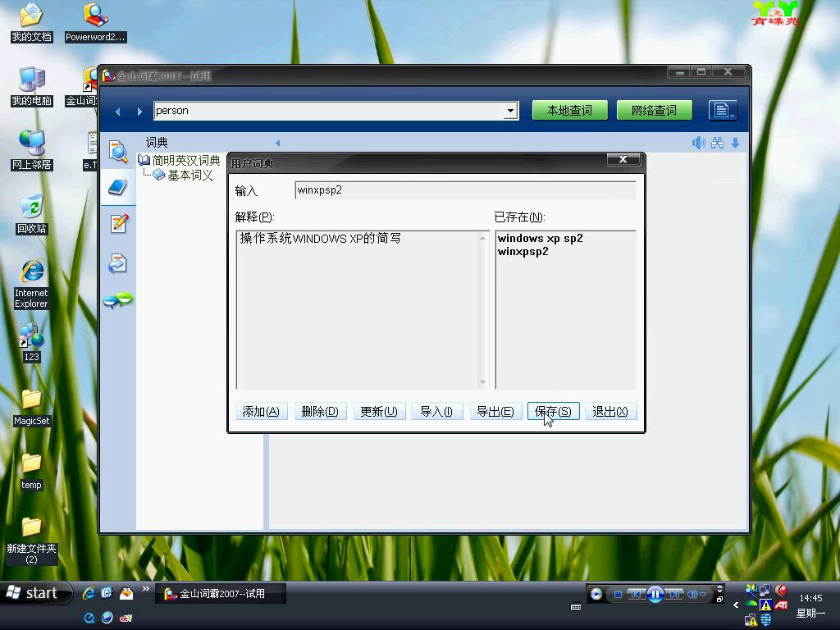Go forward with the right navigation arrow

(139, 112)
